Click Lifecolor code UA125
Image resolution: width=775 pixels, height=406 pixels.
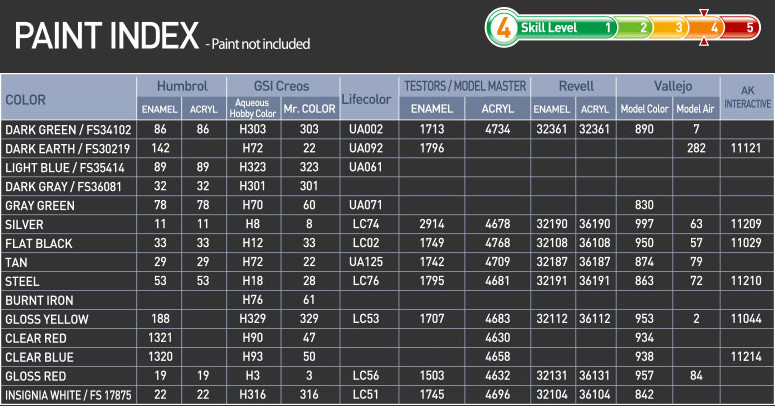[366, 262]
